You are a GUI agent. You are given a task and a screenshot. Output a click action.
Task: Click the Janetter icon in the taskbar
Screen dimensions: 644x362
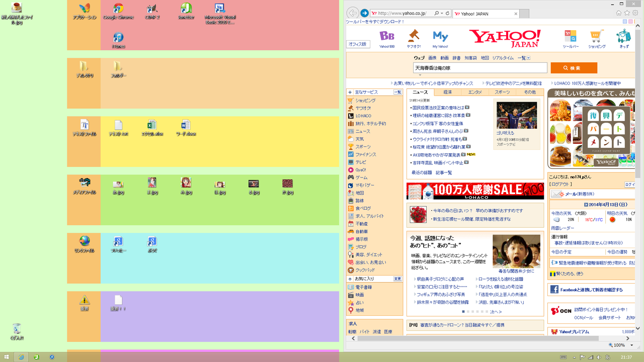(36, 357)
